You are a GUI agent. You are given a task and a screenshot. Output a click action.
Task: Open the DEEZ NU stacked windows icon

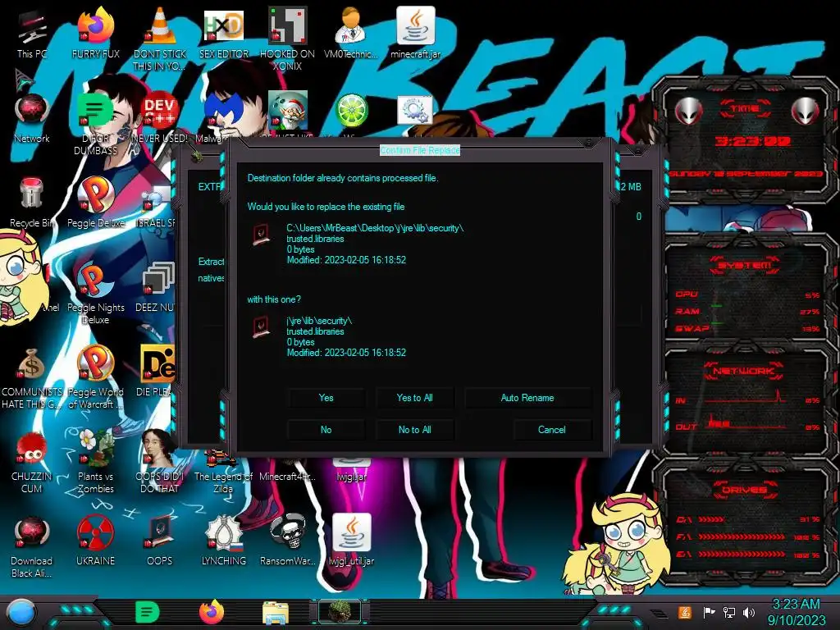(160, 279)
